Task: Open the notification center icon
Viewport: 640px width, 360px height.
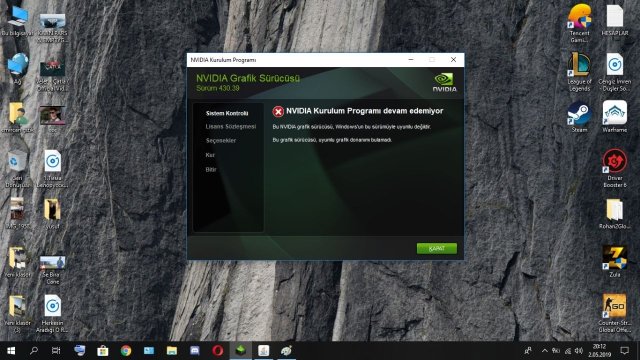Action: 624,351
